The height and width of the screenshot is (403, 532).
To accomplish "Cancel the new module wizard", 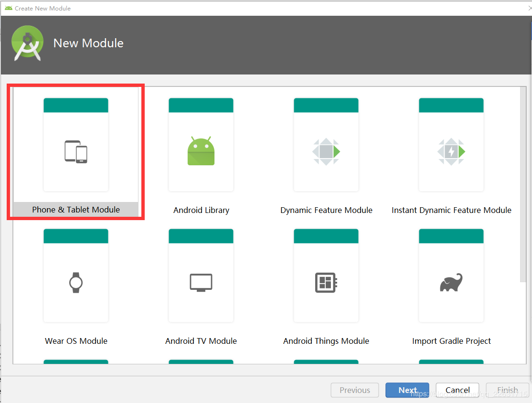I will 458,390.
